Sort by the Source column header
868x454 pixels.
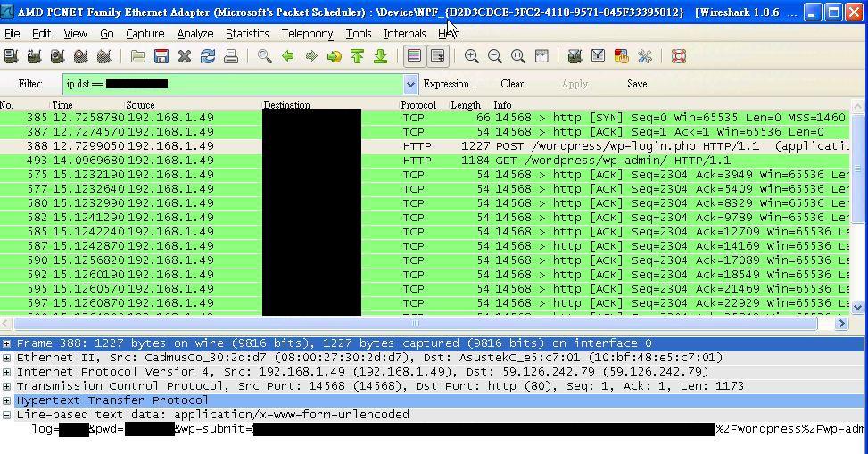tap(140, 105)
